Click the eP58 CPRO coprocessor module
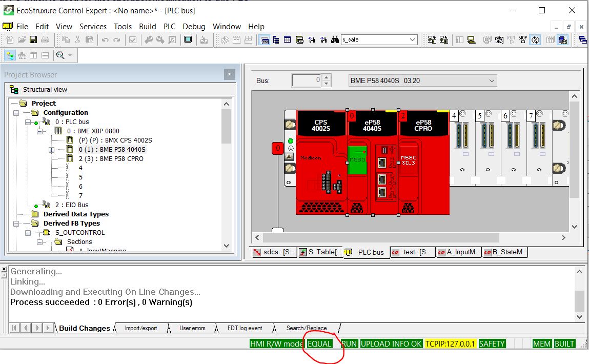 (423, 163)
